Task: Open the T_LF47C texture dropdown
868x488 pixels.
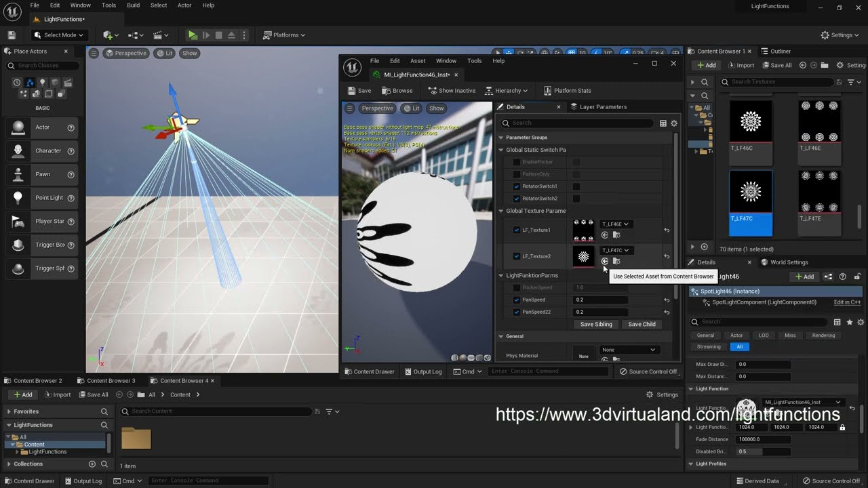Action: coord(616,250)
